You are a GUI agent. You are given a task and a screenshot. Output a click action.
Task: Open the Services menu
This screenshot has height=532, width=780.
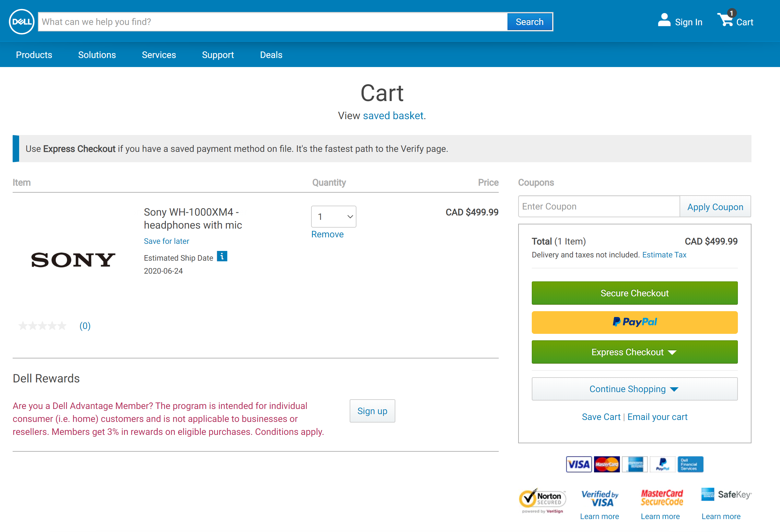(159, 55)
